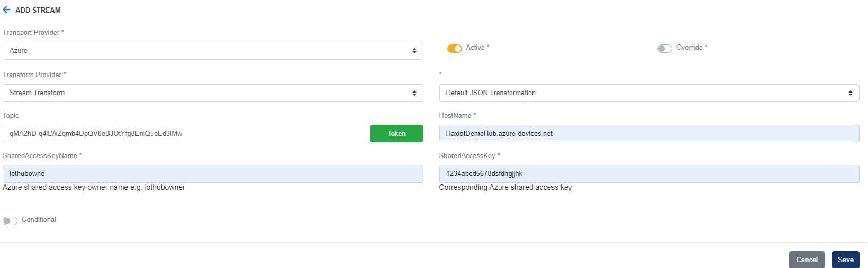Enable the Override switch
The width and height of the screenshot is (868, 268).
click(665, 48)
